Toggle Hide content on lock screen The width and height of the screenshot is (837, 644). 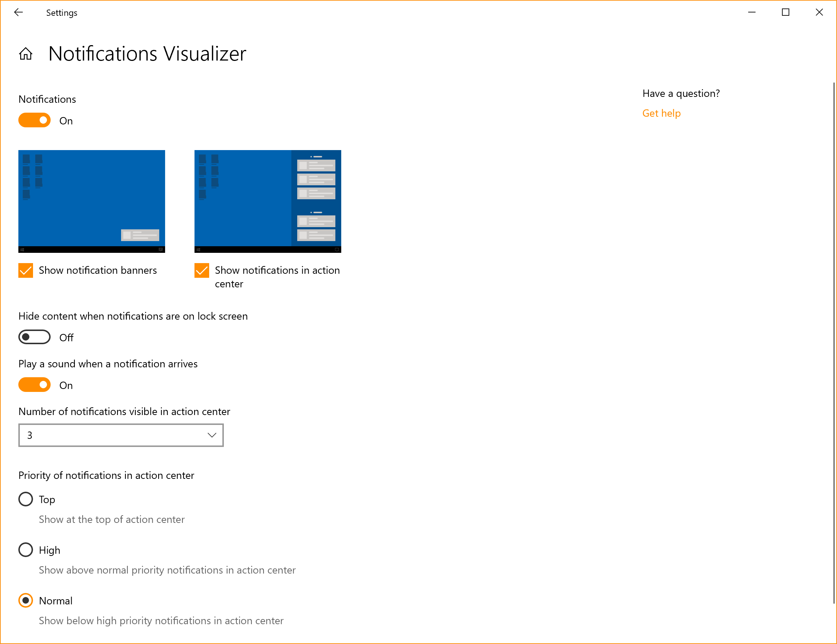[x=35, y=337]
